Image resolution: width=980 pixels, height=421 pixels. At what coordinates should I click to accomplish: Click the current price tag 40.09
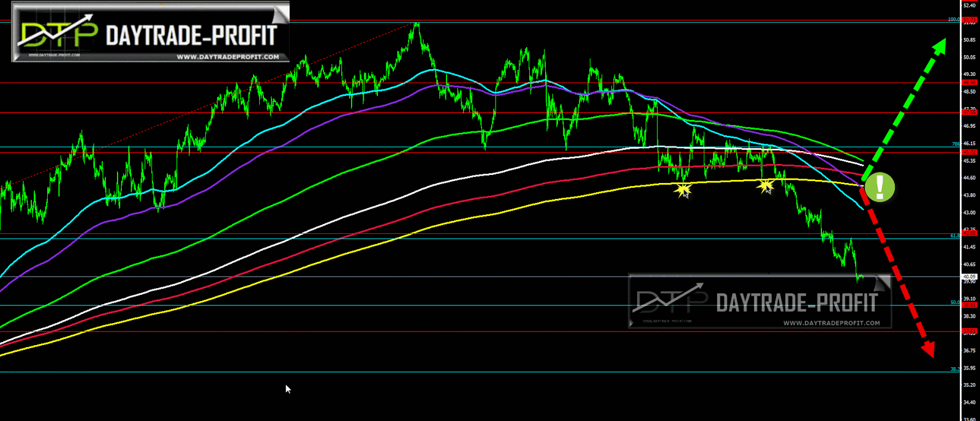point(970,277)
